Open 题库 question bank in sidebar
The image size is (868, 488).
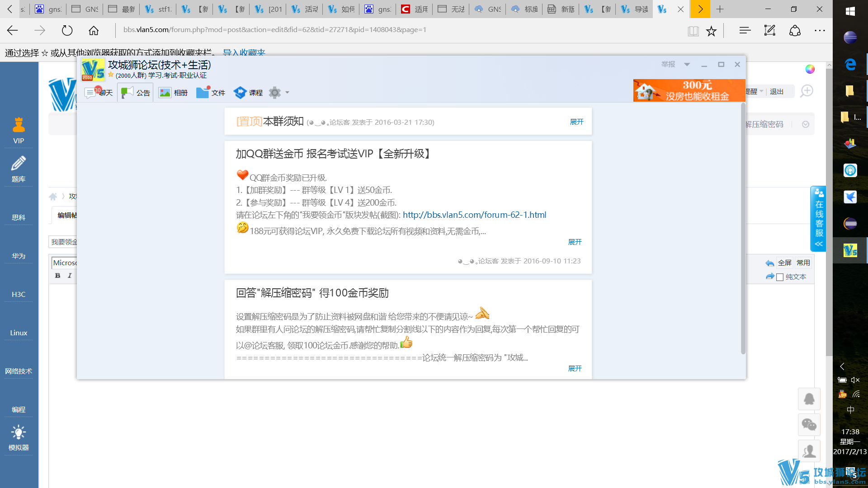tap(19, 169)
